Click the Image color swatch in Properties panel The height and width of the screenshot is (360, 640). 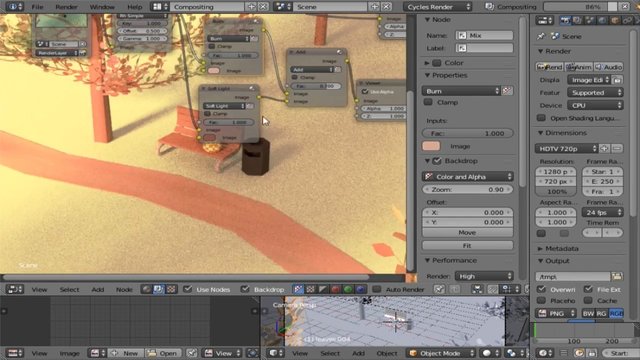431,146
